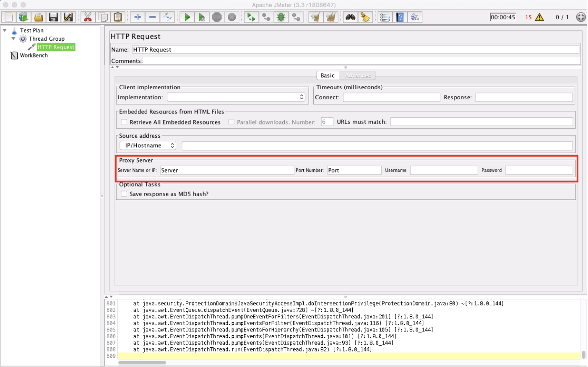
Task: Open the IP/Hostname source address dropdown
Action: coord(148,145)
